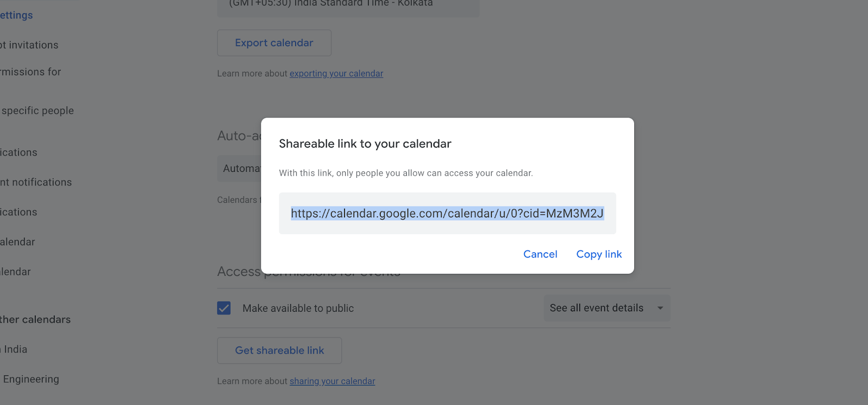This screenshot has width=868, height=405.
Task: Click the event invitations sidebar item
Action: click(x=29, y=44)
